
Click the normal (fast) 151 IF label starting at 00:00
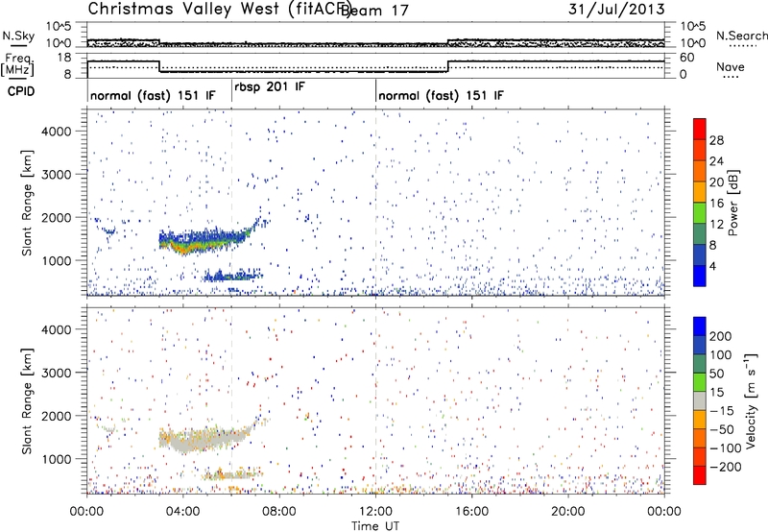153,95
